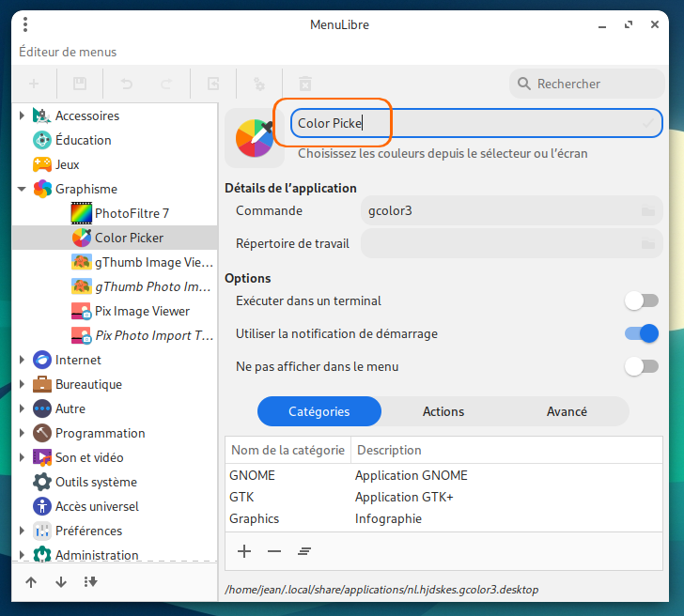Screen dimensions: 684x616
Task: Collapse the Graphisme category
Action: coord(22,189)
